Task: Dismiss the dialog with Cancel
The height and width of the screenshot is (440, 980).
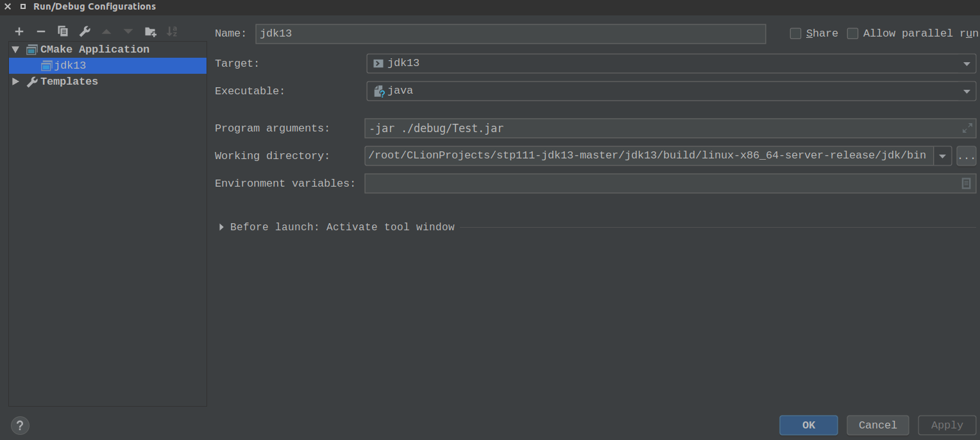Action: click(878, 425)
